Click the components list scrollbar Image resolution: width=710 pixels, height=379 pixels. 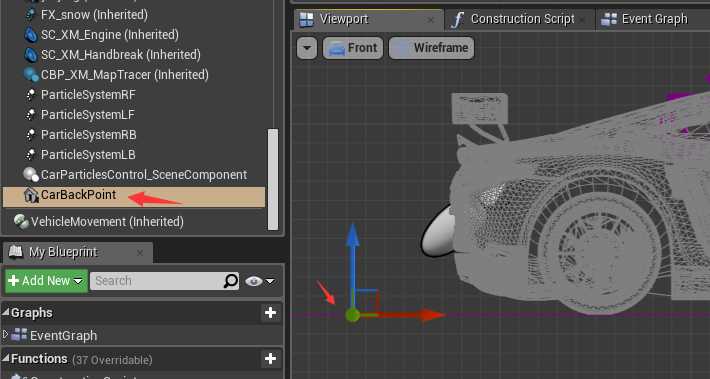(273, 179)
